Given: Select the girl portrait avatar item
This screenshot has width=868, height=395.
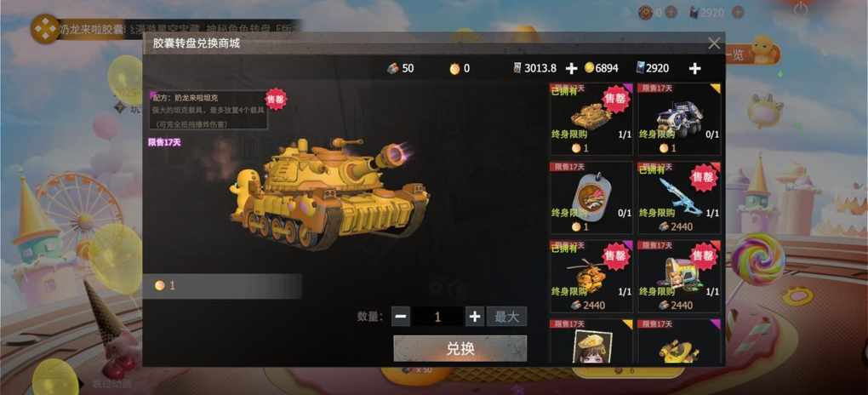Looking at the screenshot, I should [591, 341].
